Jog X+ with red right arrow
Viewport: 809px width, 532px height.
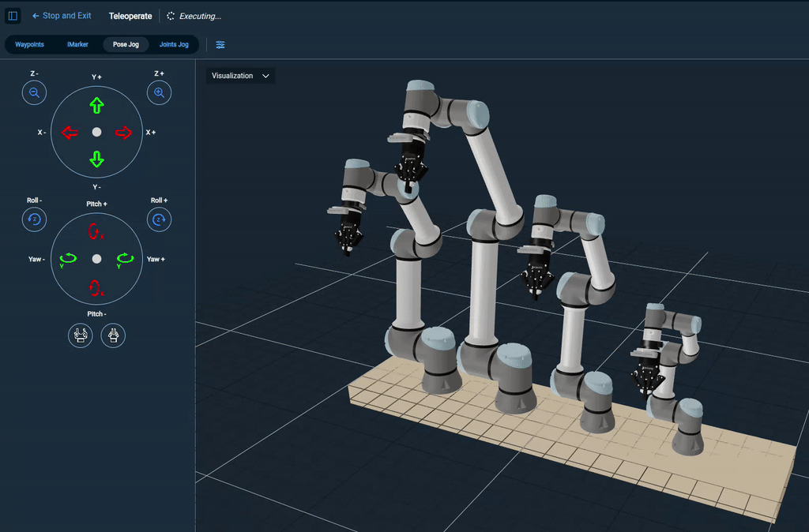[123, 133]
